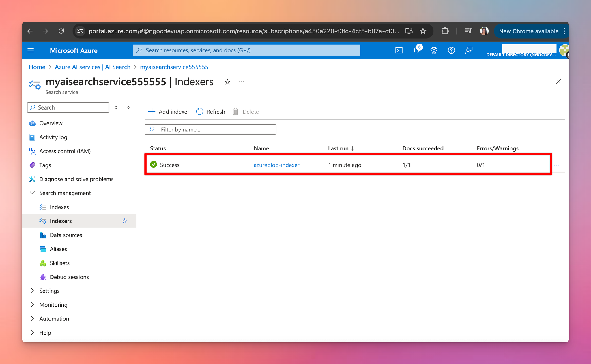Screen dimensions: 591x364
Task: Click Add indexer
Action: pos(169,112)
